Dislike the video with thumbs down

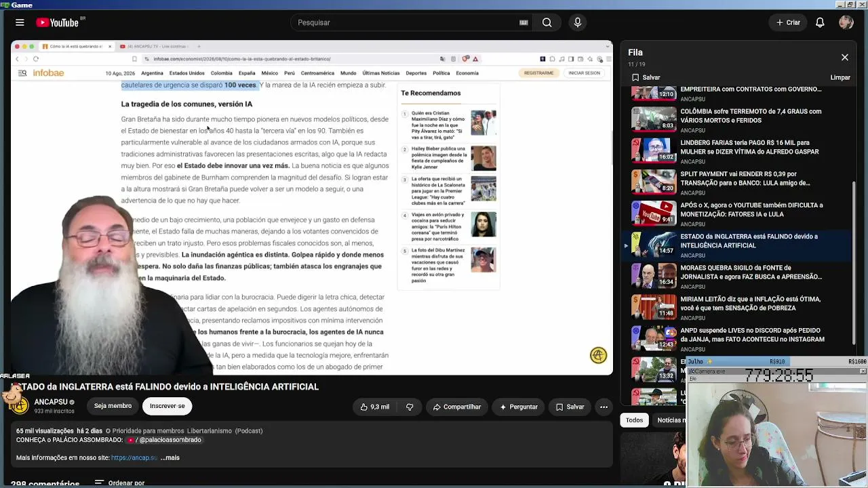point(410,407)
